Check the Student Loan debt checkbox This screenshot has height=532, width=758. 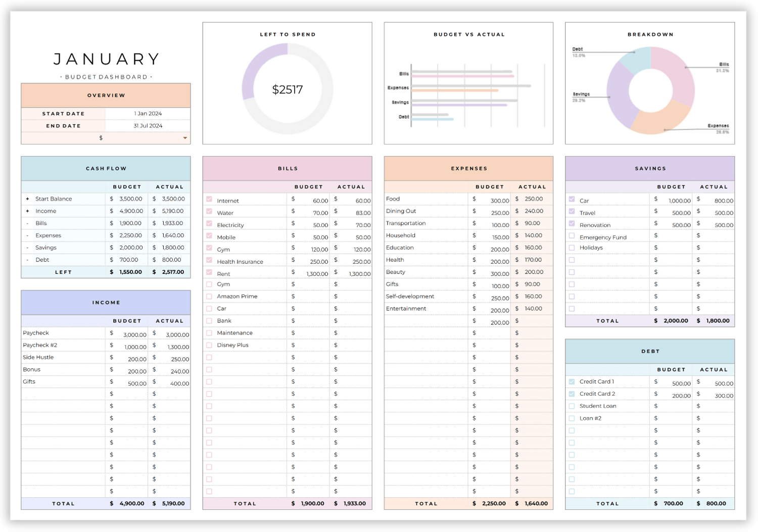[x=572, y=406]
